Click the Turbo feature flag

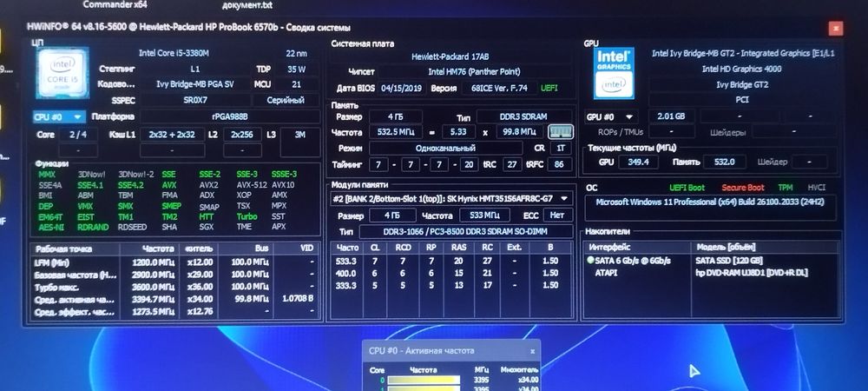point(247,216)
